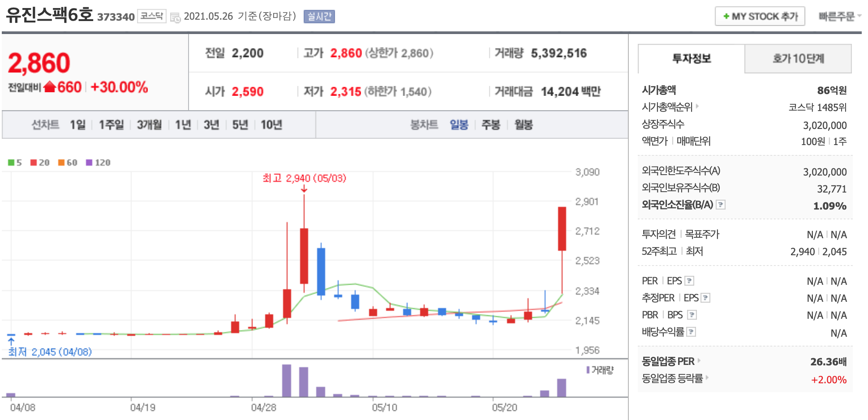
Task: Click red 20-day moving average legend swatch
Action: tap(34, 162)
